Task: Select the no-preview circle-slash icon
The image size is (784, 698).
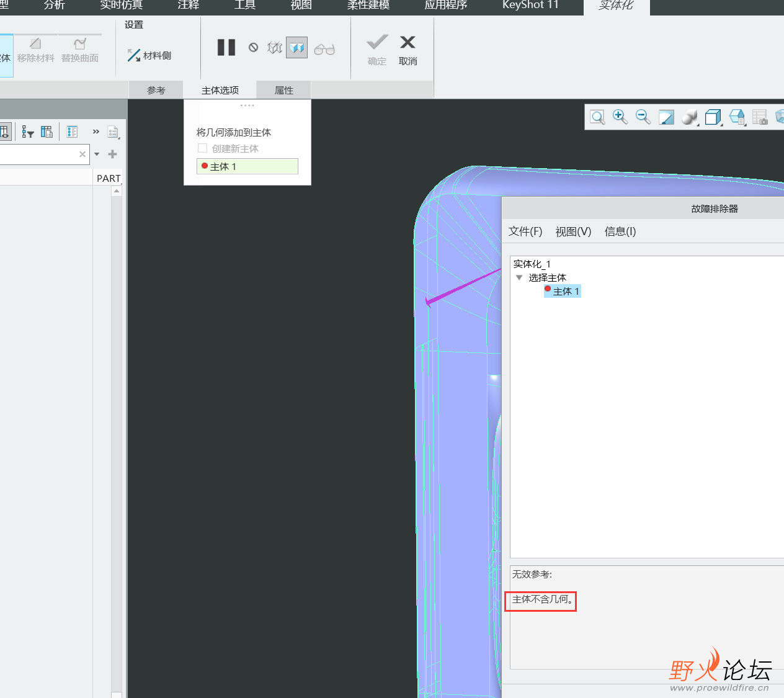Action: pyautogui.click(x=253, y=48)
